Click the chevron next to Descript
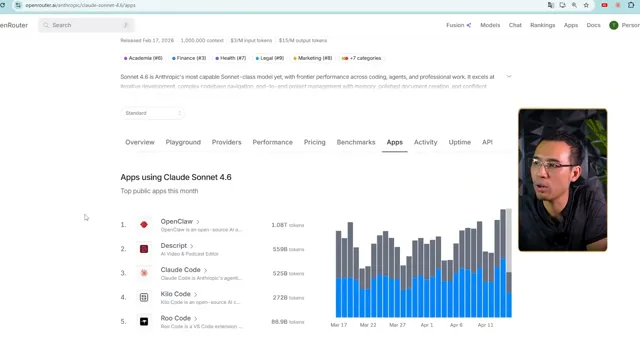Viewport: 640px width, 360px height. (x=191, y=246)
